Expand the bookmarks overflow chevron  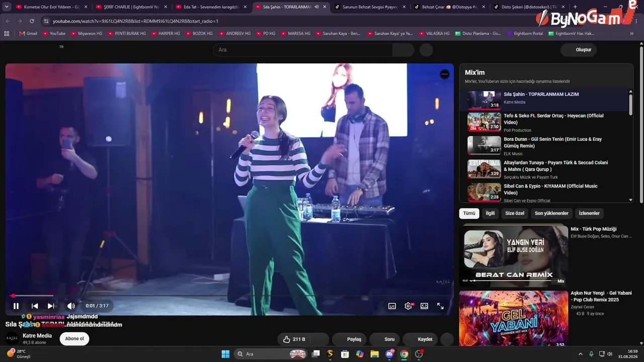[x=631, y=34]
